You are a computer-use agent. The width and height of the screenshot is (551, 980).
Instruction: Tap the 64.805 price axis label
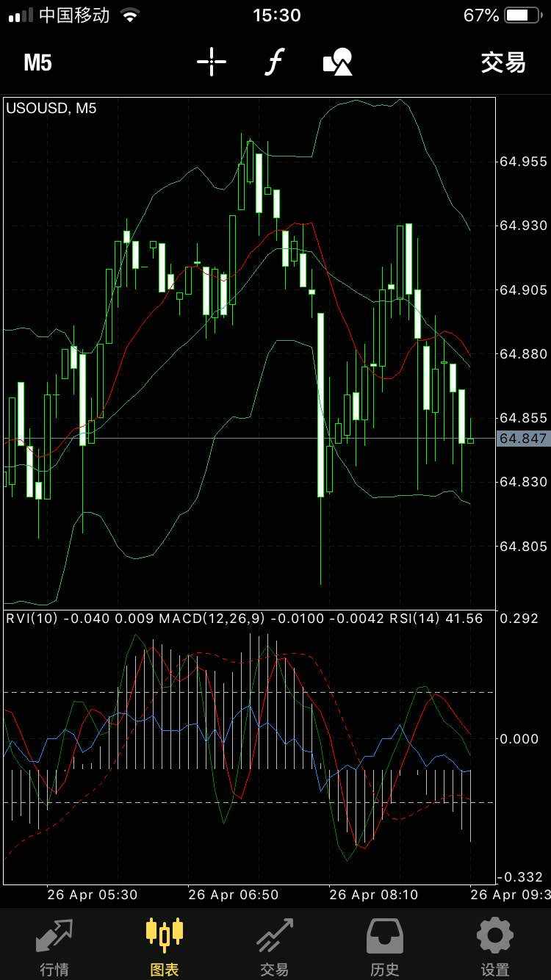[523, 547]
